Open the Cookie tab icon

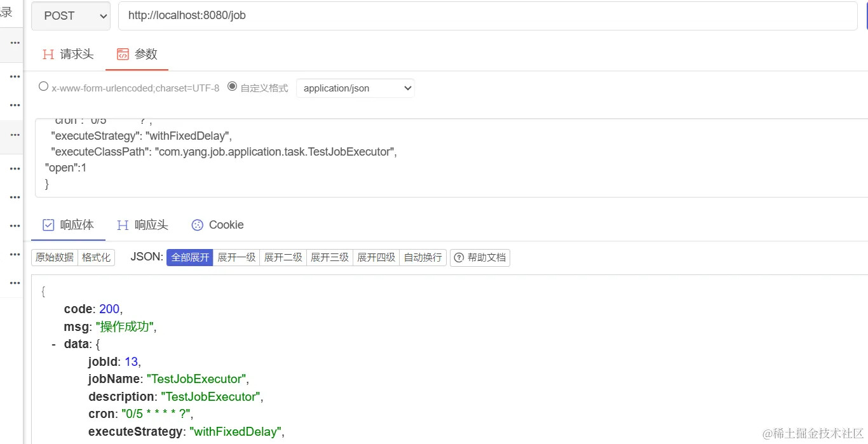(x=198, y=225)
